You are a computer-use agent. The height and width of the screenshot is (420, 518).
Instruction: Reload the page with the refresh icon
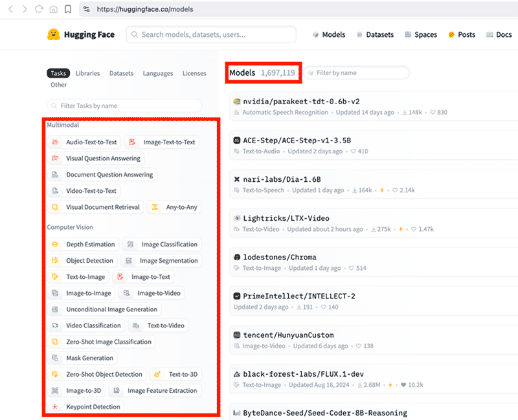[x=39, y=9]
